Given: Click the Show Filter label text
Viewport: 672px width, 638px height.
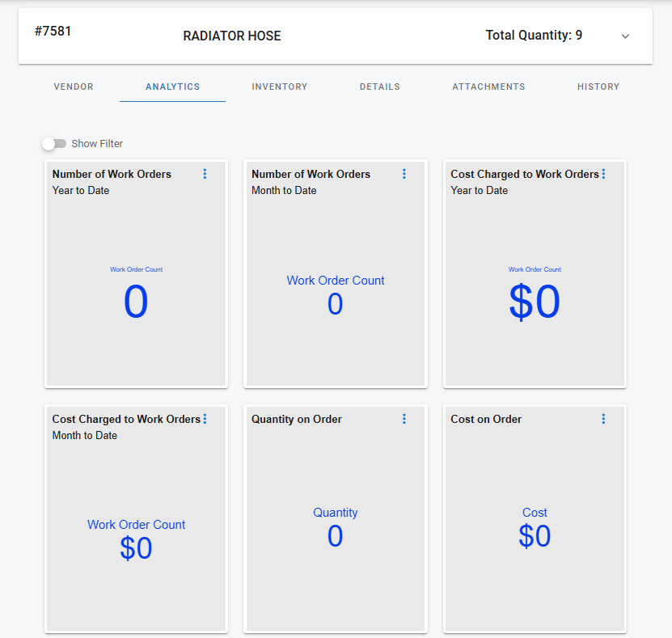Looking at the screenshot, I should coord(97,144).
